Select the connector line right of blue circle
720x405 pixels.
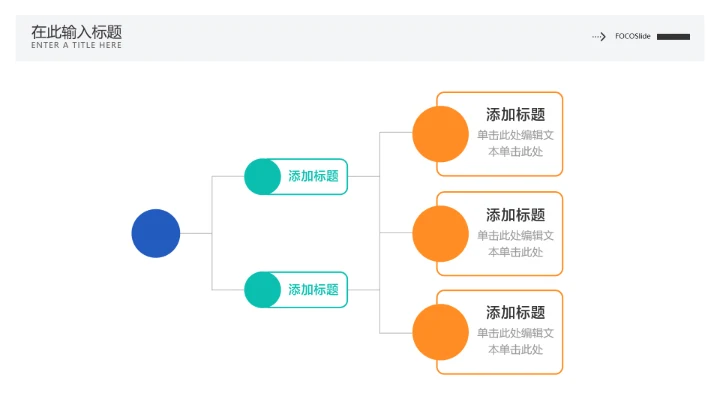point(196,233)
